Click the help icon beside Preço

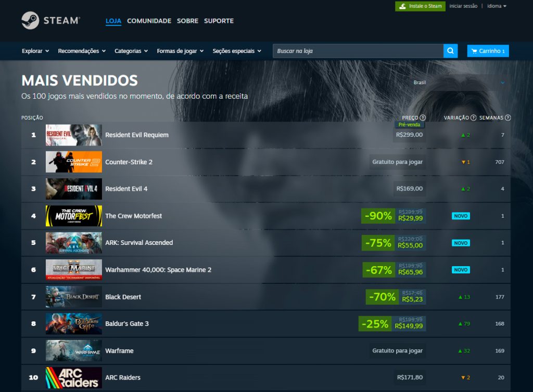point(423,117)
